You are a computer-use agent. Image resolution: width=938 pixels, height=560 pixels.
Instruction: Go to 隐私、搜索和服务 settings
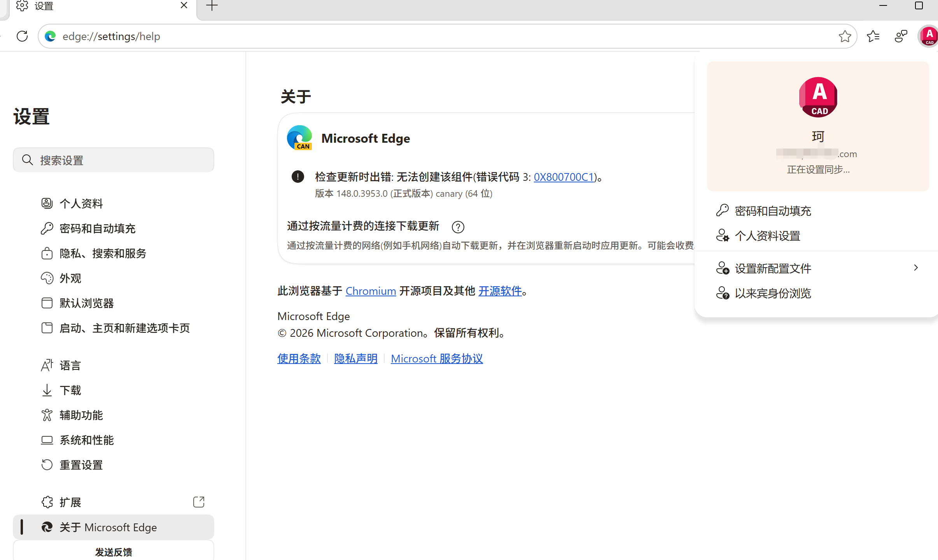[103, 254]
